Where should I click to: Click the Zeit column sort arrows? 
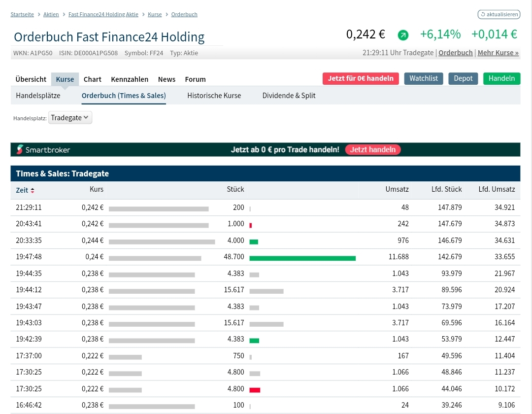click(33, 190)
